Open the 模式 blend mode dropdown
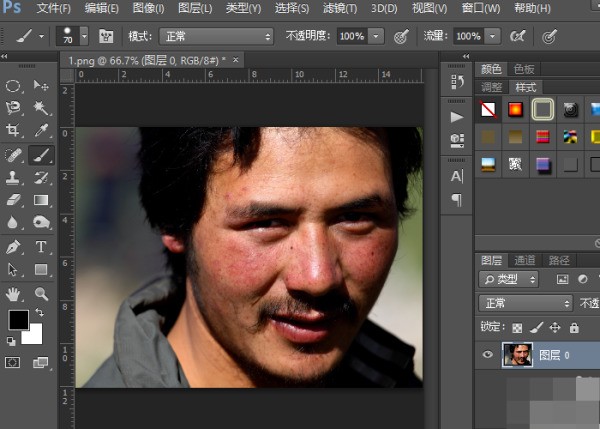Image resolution: width=600 pixels, height=429 pixels. coord(214,36)
